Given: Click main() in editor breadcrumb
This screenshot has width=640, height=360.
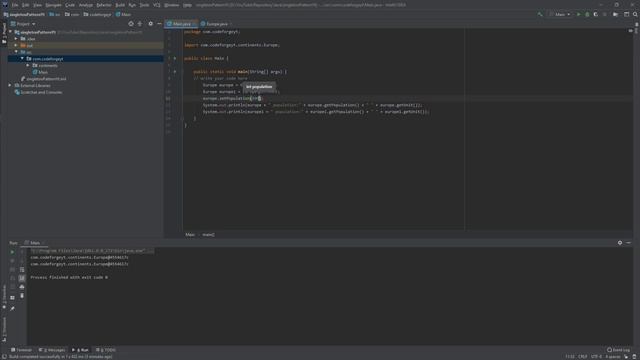Looking at the screenshot, I should (208, 235).
